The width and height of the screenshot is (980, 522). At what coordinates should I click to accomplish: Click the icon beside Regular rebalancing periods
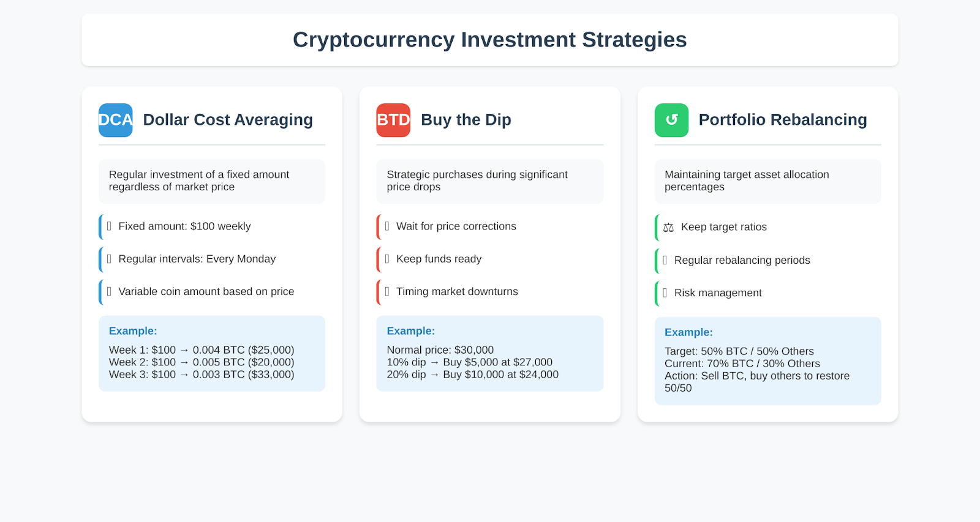[665, 260]
